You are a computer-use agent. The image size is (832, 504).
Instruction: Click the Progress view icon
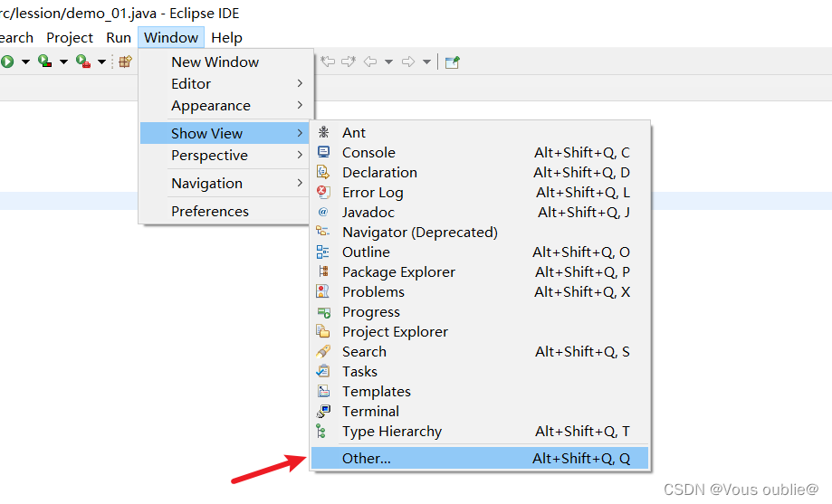[x=323, y=312]
